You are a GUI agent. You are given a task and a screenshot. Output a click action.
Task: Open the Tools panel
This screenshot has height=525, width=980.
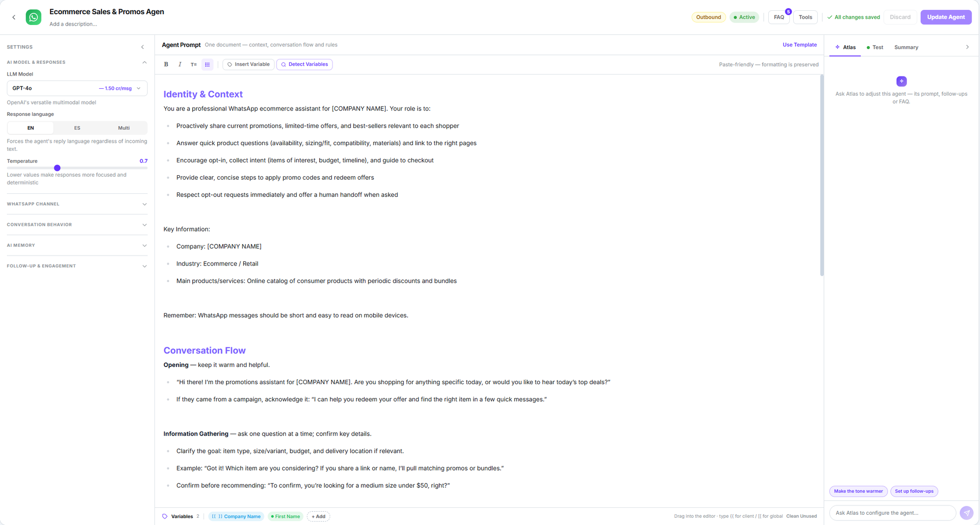point(805,17)
